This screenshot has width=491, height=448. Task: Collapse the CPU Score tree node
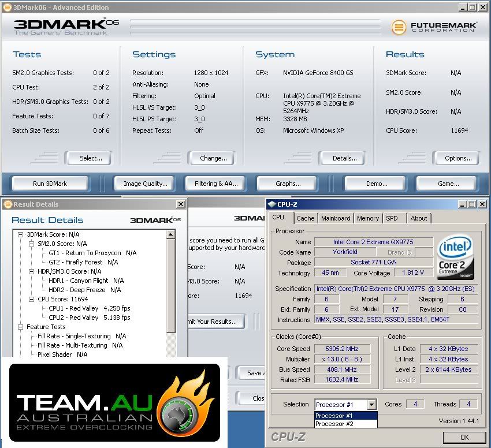point(32,299)
